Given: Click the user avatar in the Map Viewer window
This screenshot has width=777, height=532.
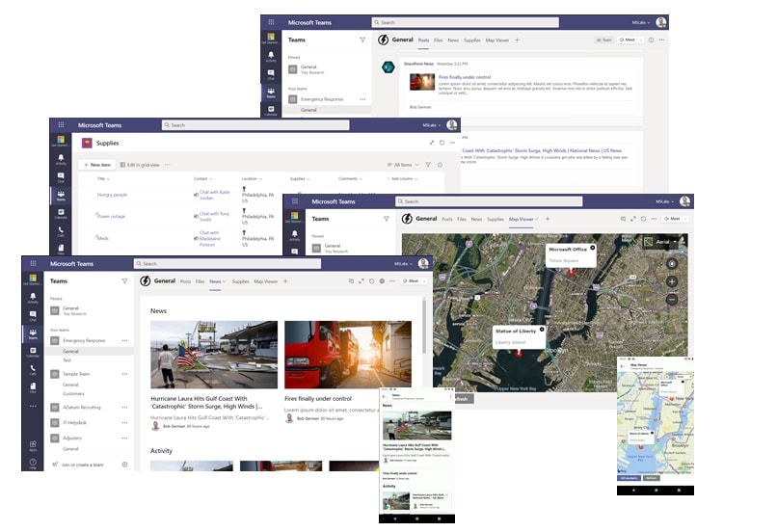Looking at the screenshot, I should click(x=684, y=200).
